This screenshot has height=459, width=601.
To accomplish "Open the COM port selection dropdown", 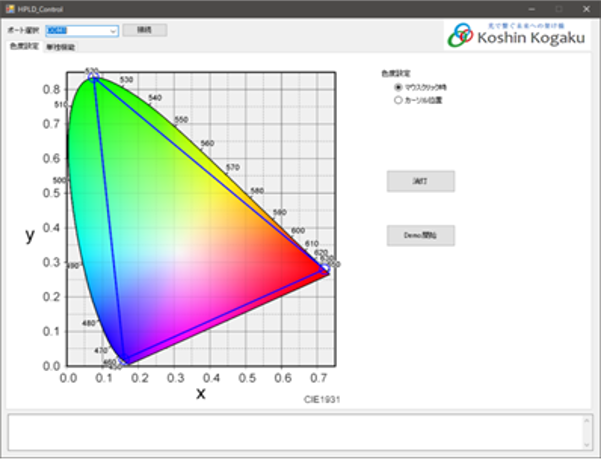I will point(113,31).
